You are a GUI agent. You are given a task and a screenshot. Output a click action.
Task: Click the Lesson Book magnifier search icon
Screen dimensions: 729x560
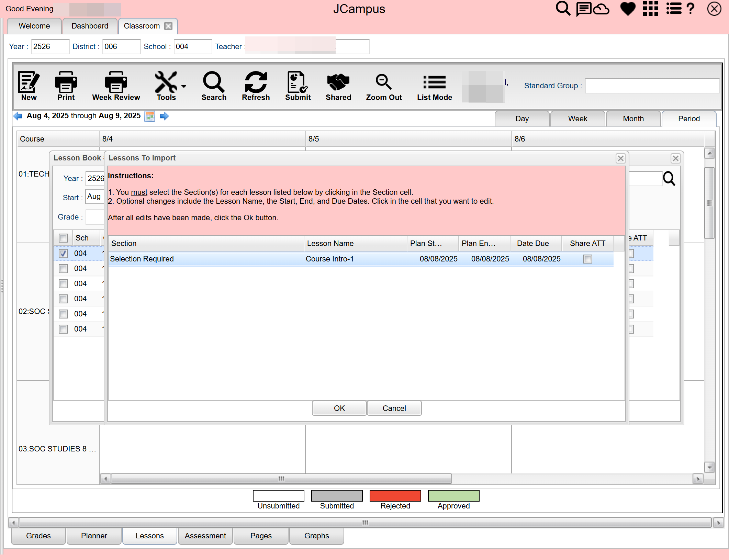(x=669, y=179)
